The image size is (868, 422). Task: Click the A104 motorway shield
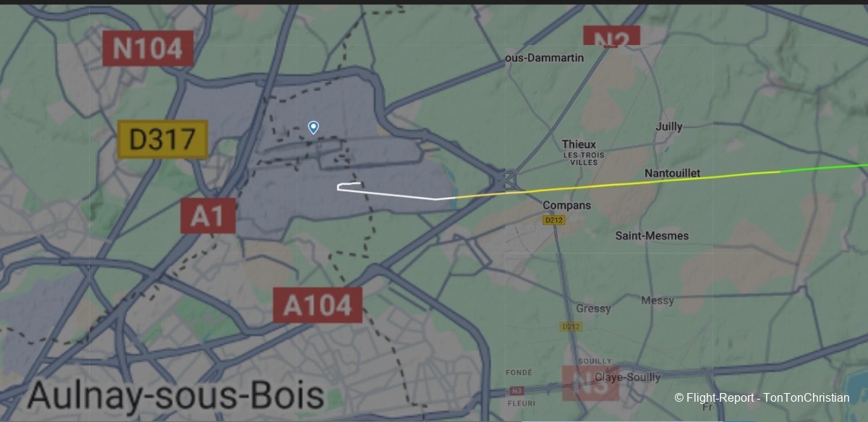pos(318,305)
